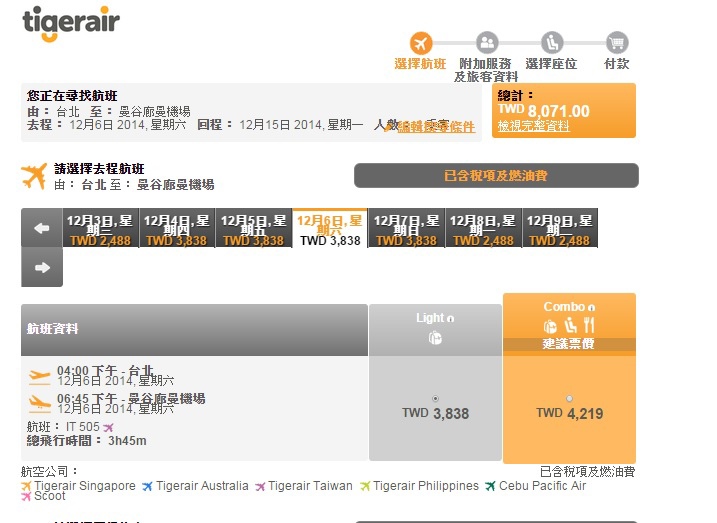This screenshot has height=523, width=717.
Task: Click the Cebu Pacific Air legend label
Action: point(542,486)
